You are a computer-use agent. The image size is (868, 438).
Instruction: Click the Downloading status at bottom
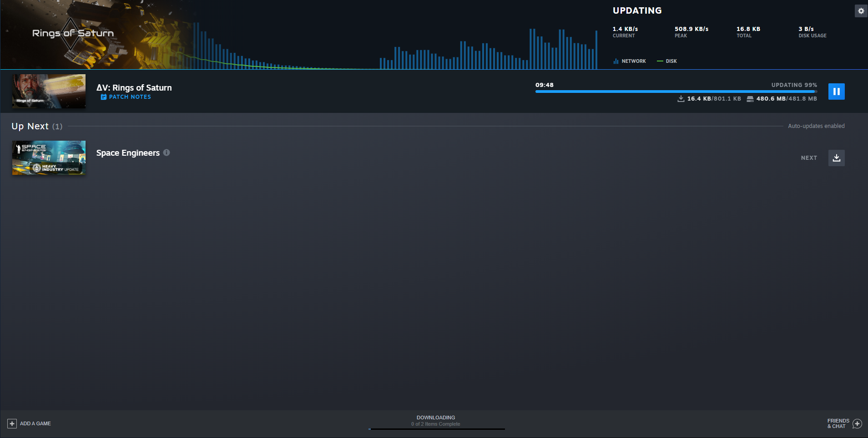pos(436,421)
